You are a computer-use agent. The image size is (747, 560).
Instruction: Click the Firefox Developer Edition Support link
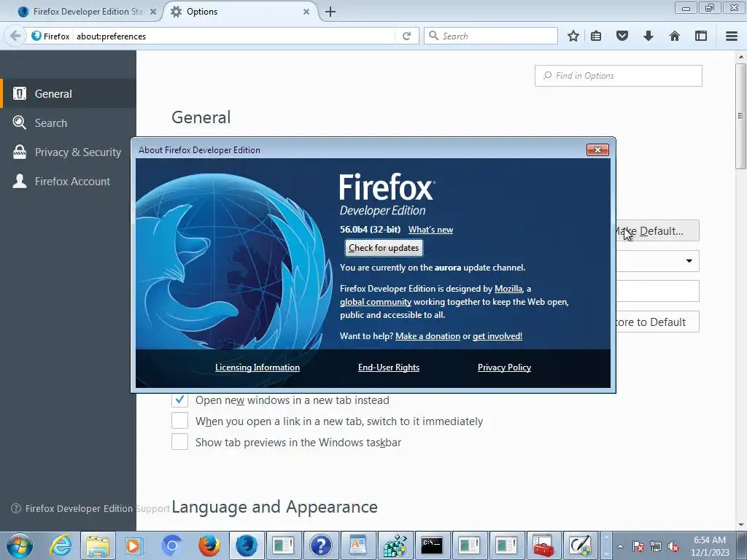[x=90, y=508]
